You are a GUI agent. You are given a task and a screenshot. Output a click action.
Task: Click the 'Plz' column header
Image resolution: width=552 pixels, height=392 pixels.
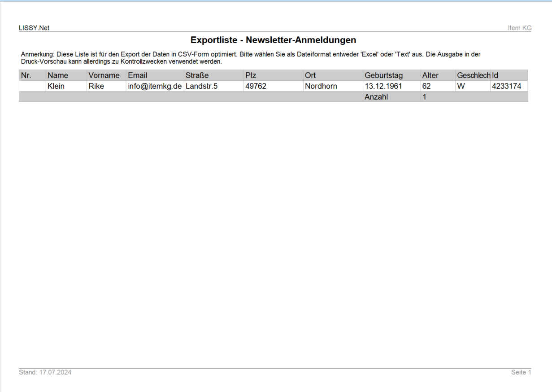[273, 75]
